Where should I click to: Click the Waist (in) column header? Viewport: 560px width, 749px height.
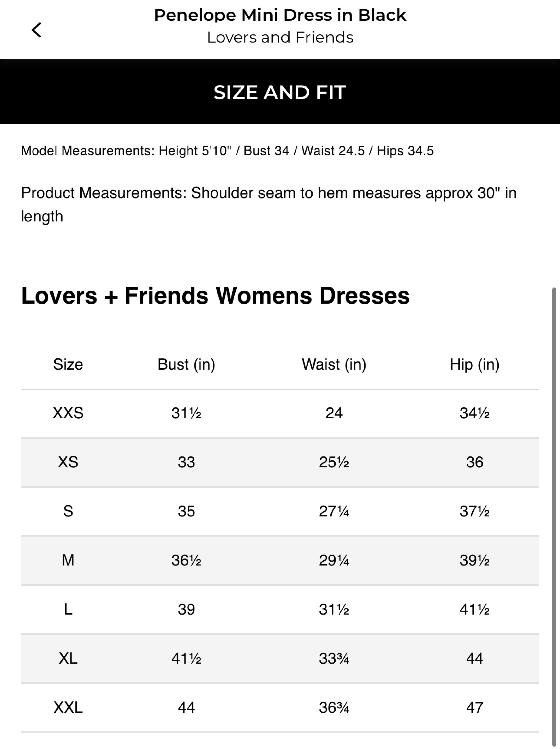[334, 365]
